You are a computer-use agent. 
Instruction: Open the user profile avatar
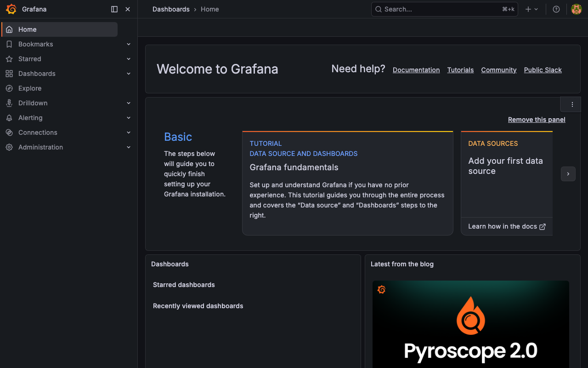[577, 9]
